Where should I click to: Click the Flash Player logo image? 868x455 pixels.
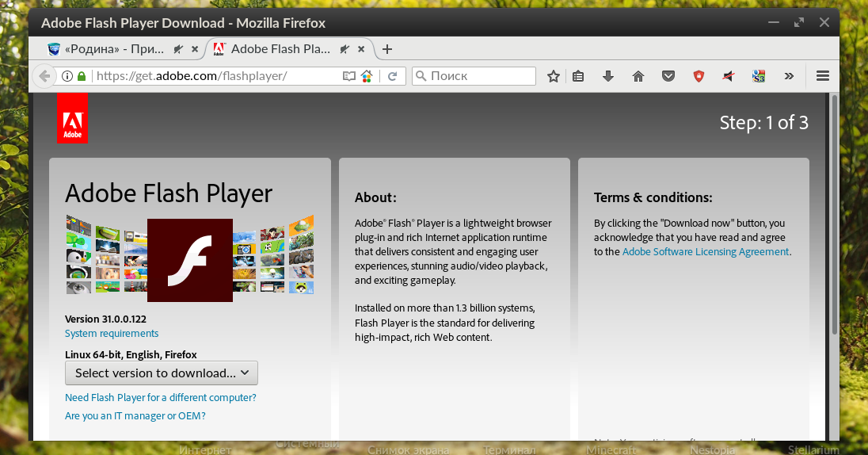190,260
